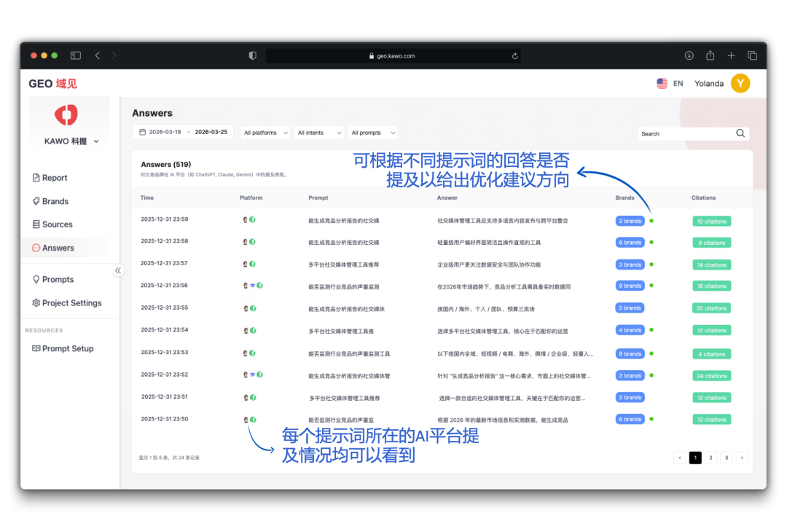This screenshot has width=787, height=532.
Task: Switch language using the EN flag toggle
Action: (670, 84)
